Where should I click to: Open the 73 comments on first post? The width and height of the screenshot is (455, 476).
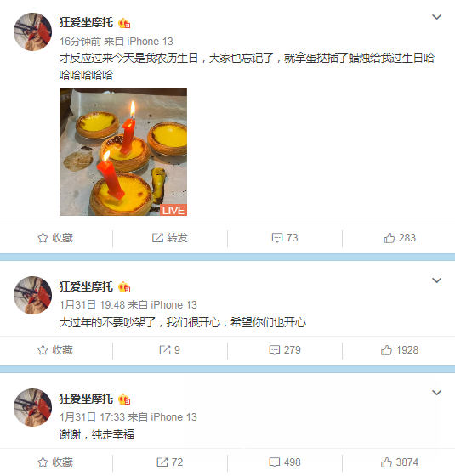285,238
